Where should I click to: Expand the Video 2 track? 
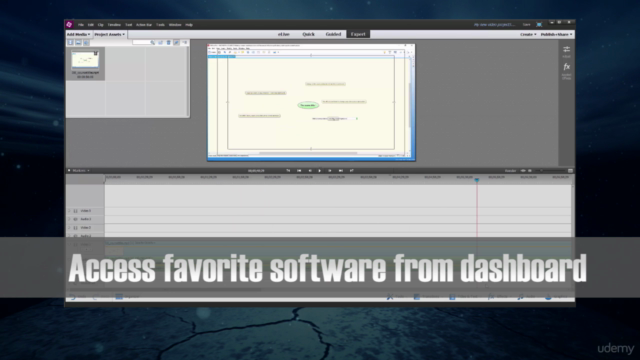[69, 228]
